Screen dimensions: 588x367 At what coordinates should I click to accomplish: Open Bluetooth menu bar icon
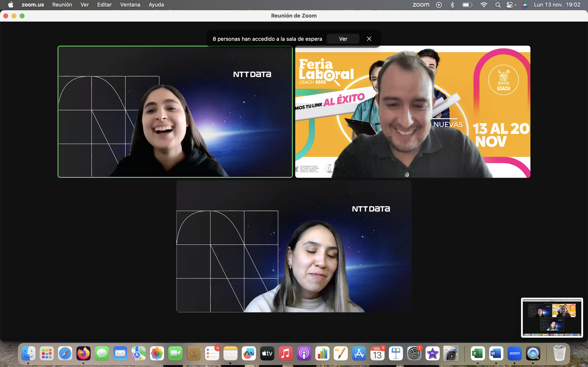(452, 5)
